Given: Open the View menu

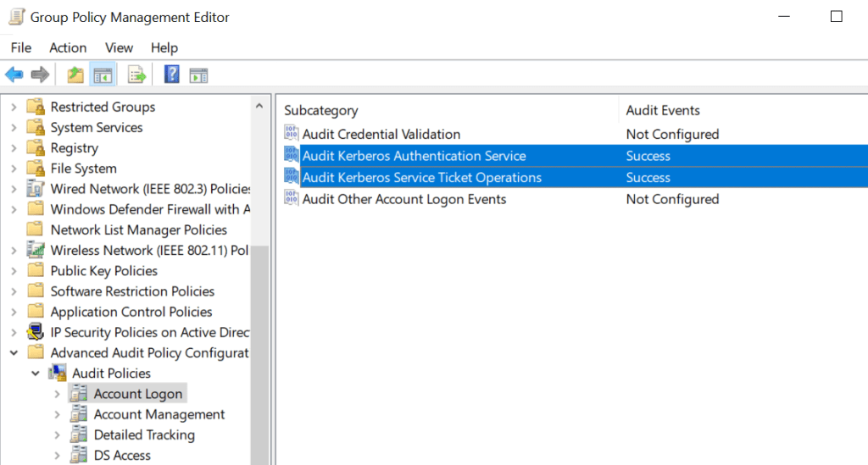Looking at the screenshot, I should (x=119, y=47).
